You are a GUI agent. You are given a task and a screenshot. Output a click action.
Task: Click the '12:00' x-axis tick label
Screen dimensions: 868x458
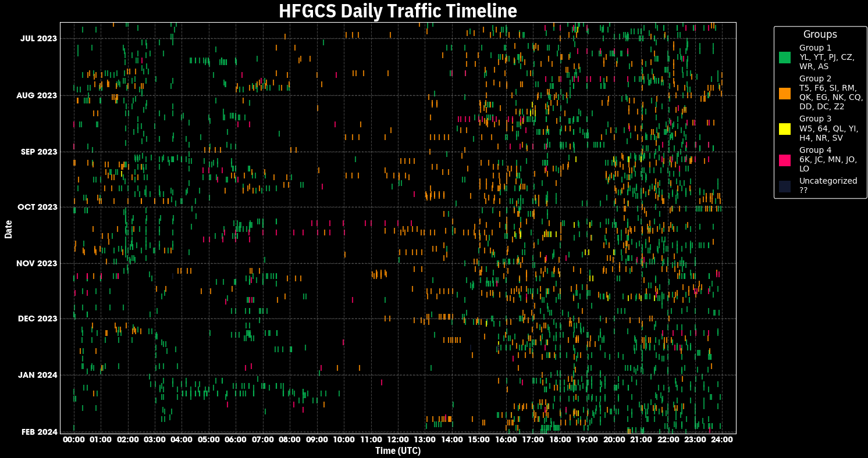pyautogui.click(x=398, y=440)
